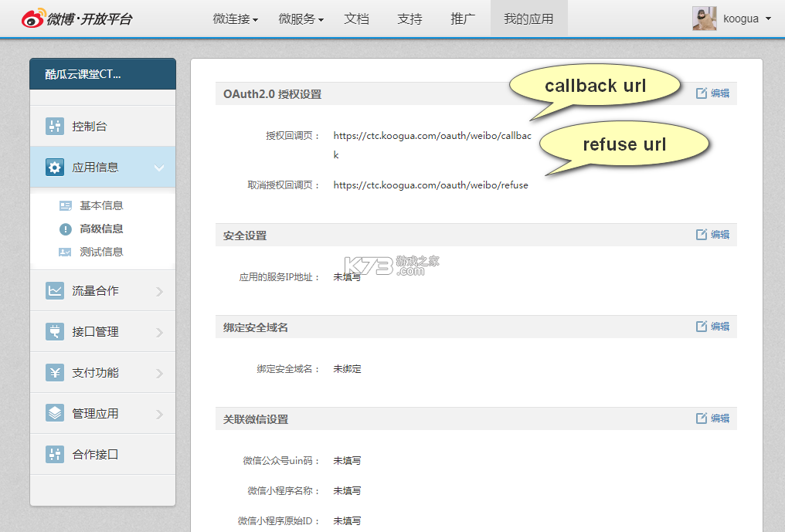Viewport: 785px width, 532px height.
Task: Click edit icon for 关联微信设置
Action: point(702,418)
